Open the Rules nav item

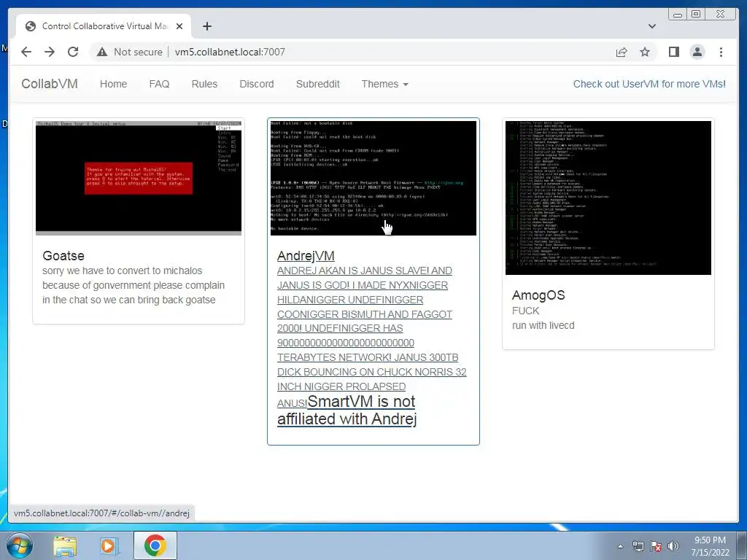coord(204,84)
